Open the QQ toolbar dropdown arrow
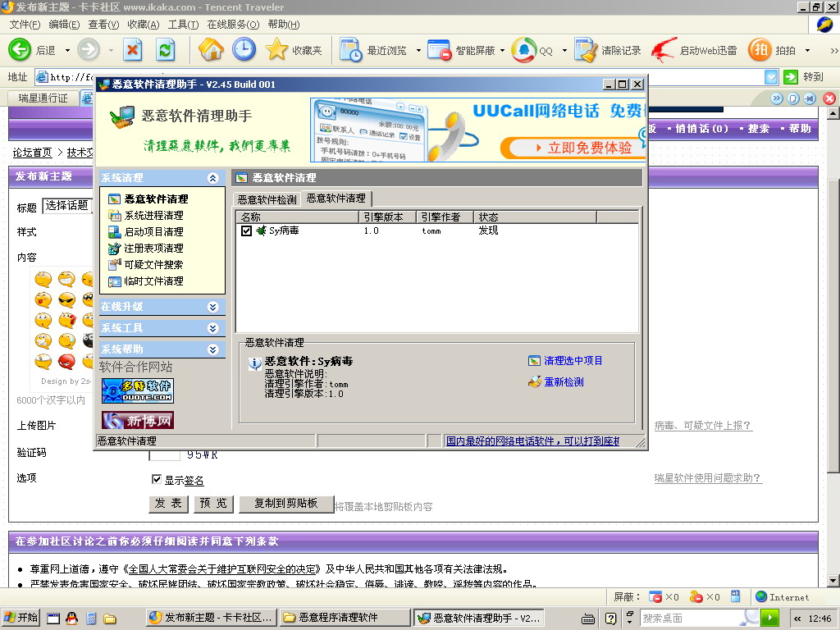Image resolution: width=840 pixels, height=630 pixels. coord(564,50)
